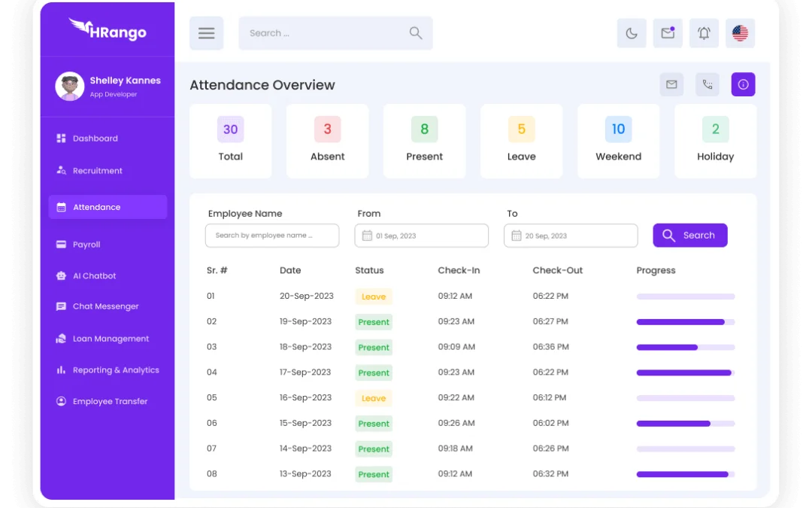Open the mail inbox icon in header
The image size is (812, 508).
[x=668, y=33]
